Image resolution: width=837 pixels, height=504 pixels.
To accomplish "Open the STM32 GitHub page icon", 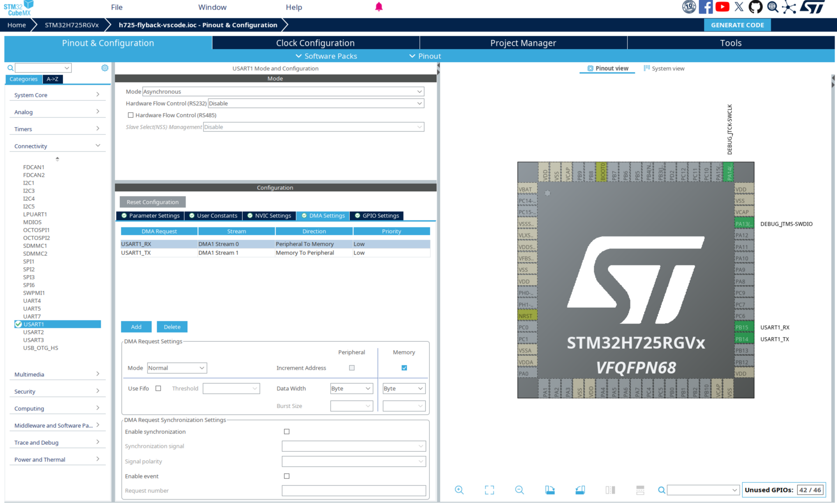I will pyautogui.click(x=756, y=7).
